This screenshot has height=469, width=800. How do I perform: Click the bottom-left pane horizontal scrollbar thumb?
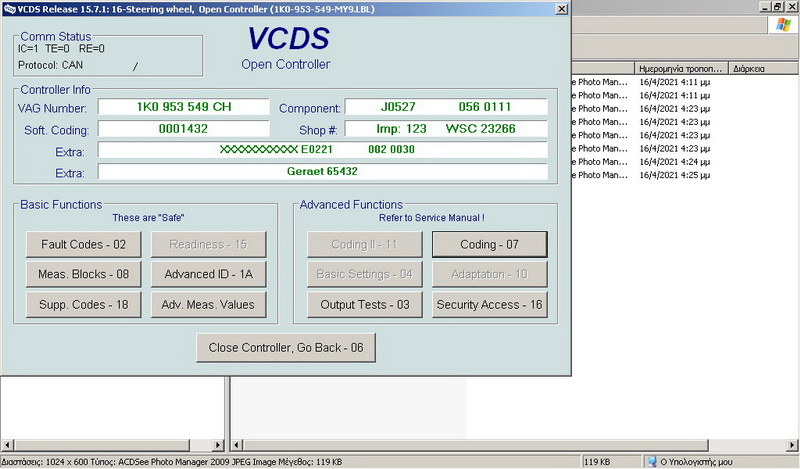tap(101, 445)
